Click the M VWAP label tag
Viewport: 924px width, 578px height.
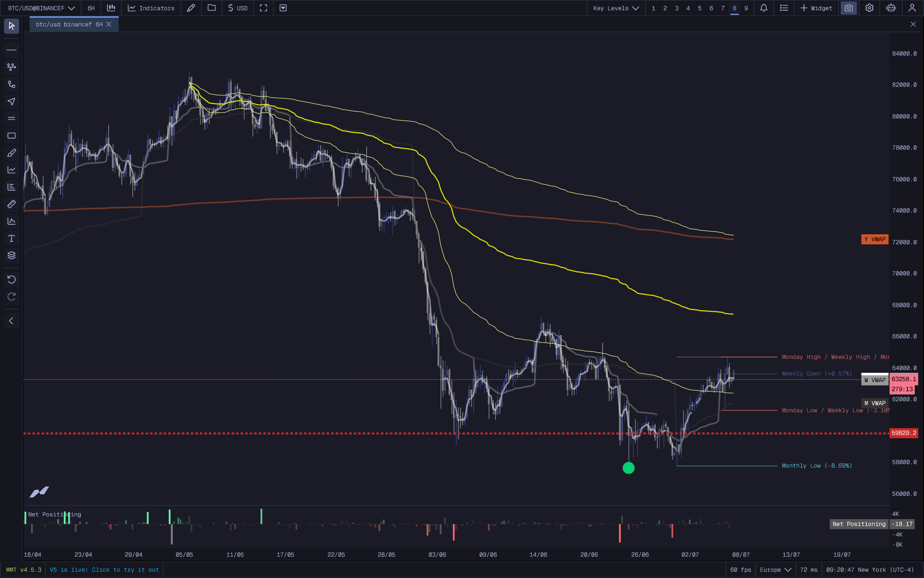click(x=875, y=403)
